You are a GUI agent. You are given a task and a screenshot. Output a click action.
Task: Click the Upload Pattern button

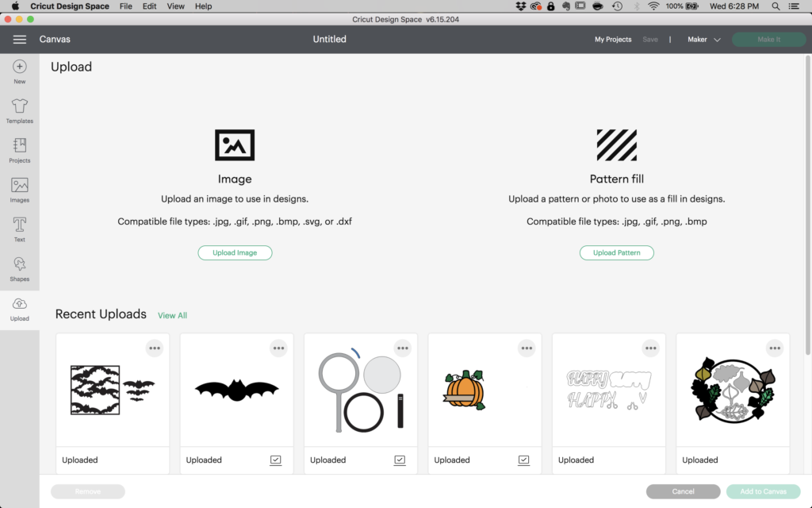pos(617,253)
